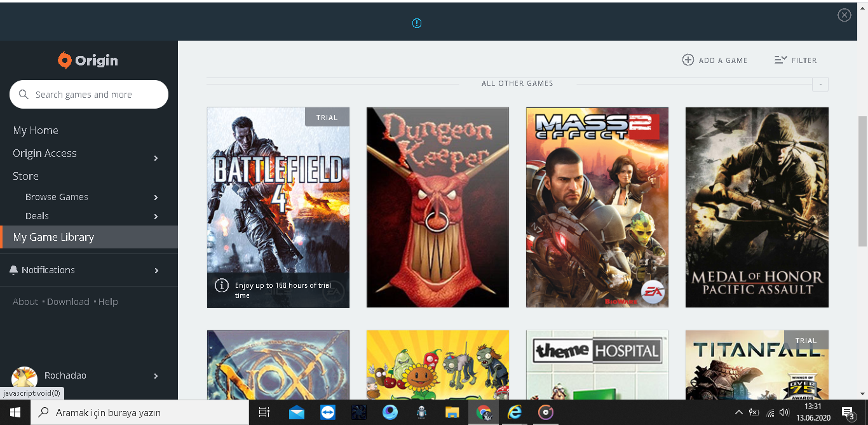Expand the Rochadao account menu arrow

156,376
